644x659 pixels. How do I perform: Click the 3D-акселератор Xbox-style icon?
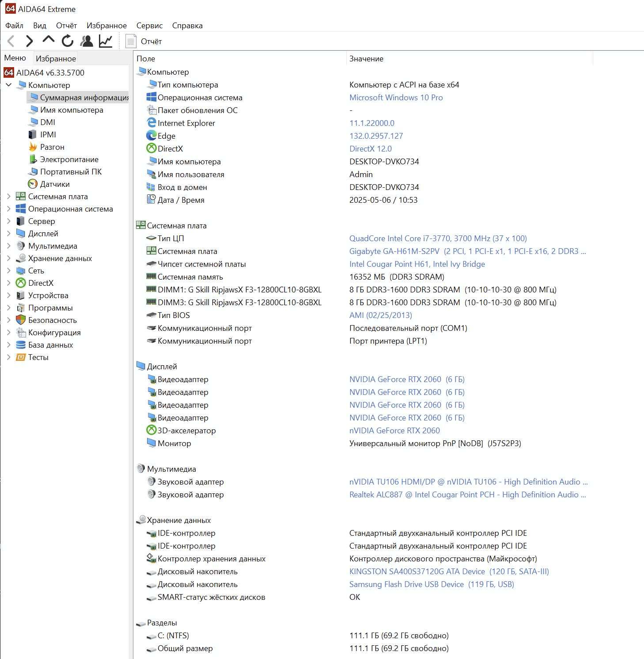point(152,430)
